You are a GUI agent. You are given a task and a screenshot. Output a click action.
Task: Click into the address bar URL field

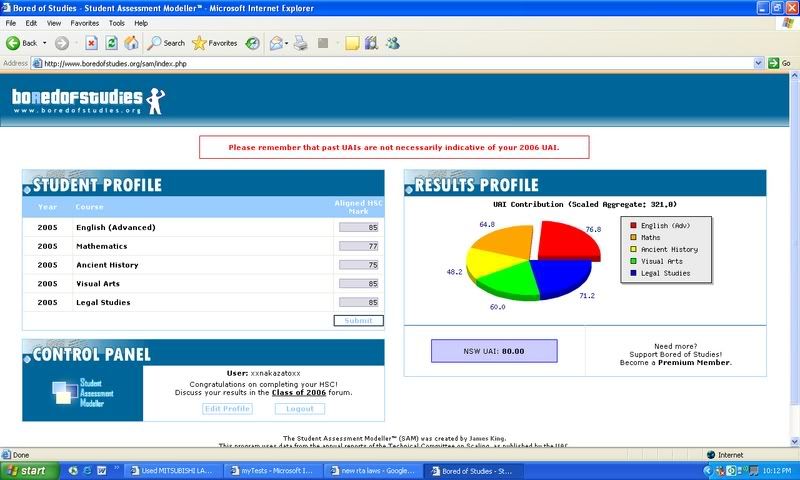point(393,63)
